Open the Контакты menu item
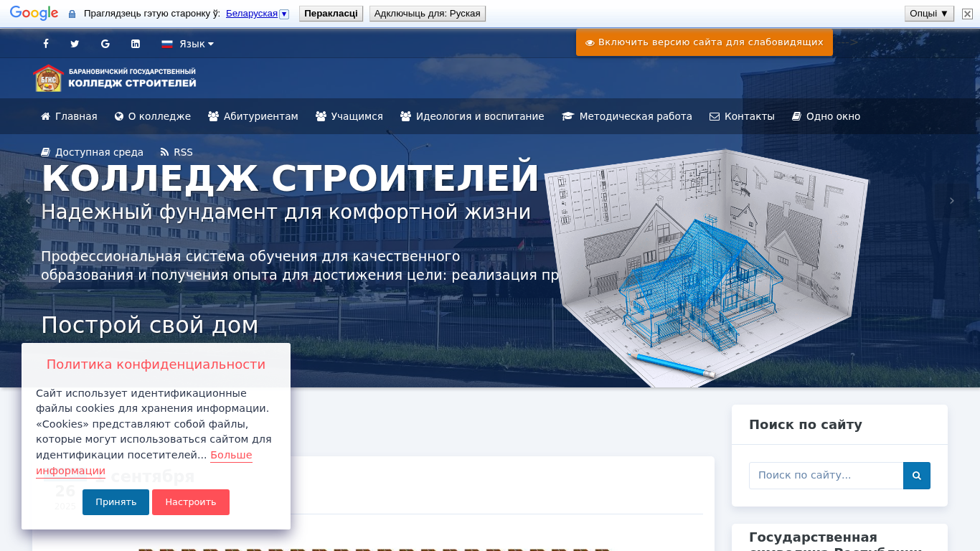The width and height of the screenshot is (980, 551). [742, 116]
